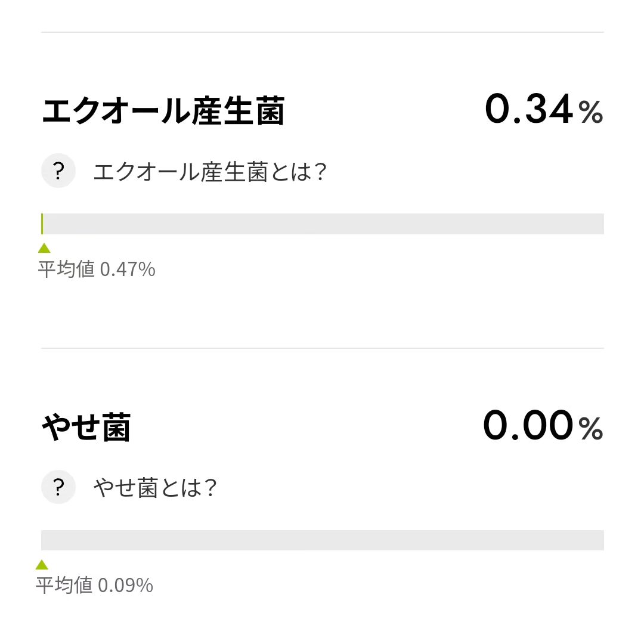Click the far right end of やせ菌 bar
This screenshot has height=644, width=644.
point(601,540)
